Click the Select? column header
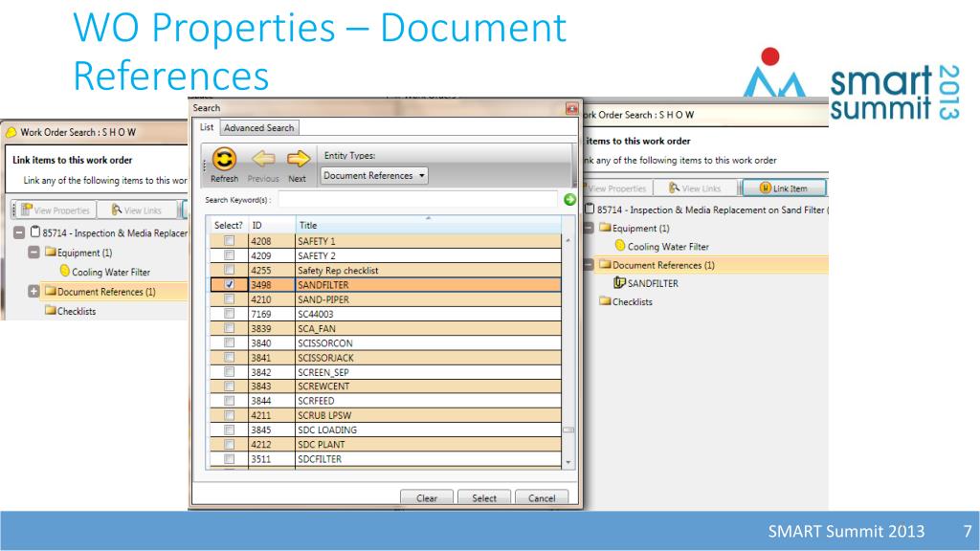Viewport: 980px width, 551px height. [228, 225]
